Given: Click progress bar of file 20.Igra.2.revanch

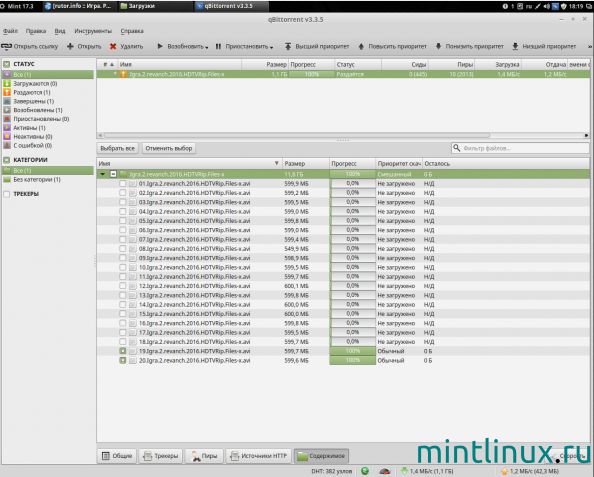Looking at the screenshot, I should 353,360.
